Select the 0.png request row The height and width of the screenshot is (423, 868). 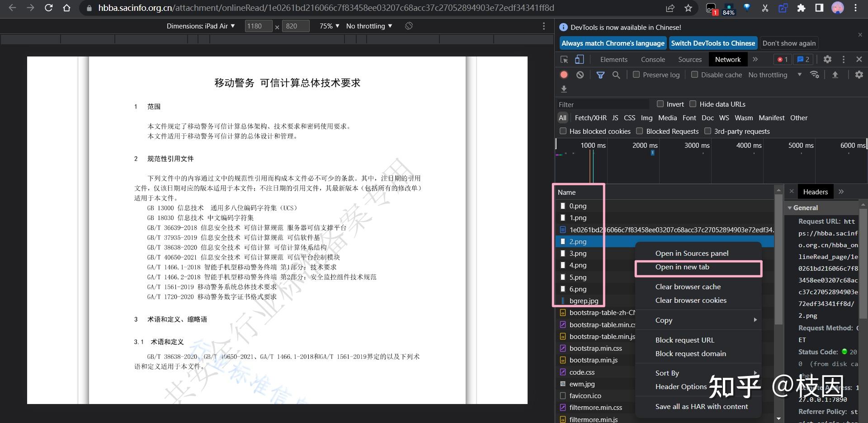(665, 206)
